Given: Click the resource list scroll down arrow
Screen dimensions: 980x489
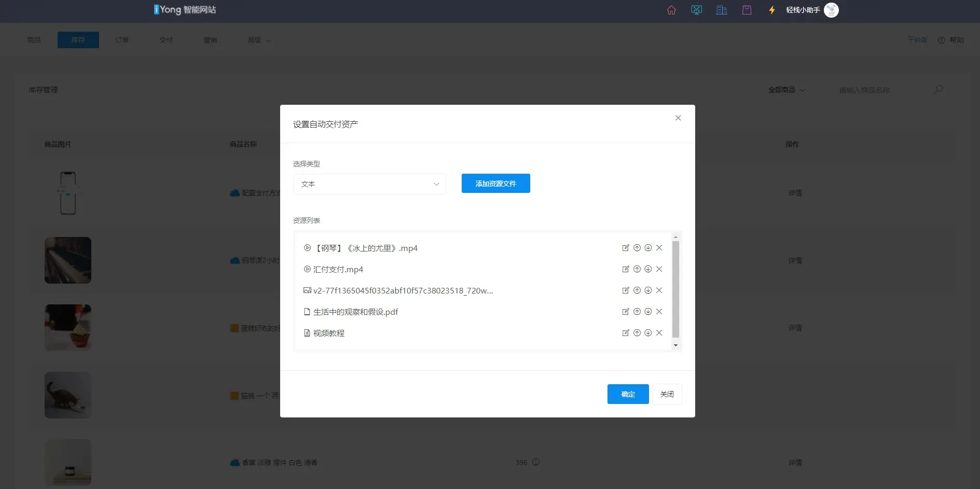Looking at the screenshot, I should [675, 345].
